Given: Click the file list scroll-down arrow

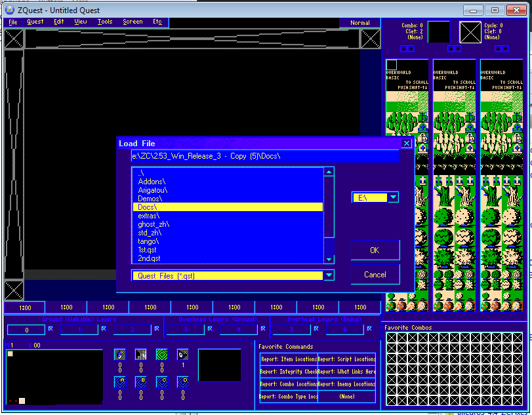Looking at the screenshot, I should click(x=329, y=260).
